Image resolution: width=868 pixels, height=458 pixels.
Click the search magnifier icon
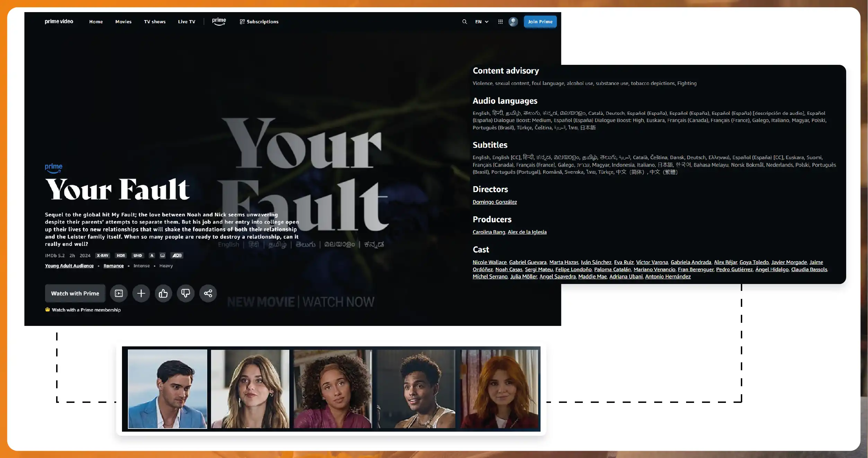pyautogui.click(x=464, y=21)
